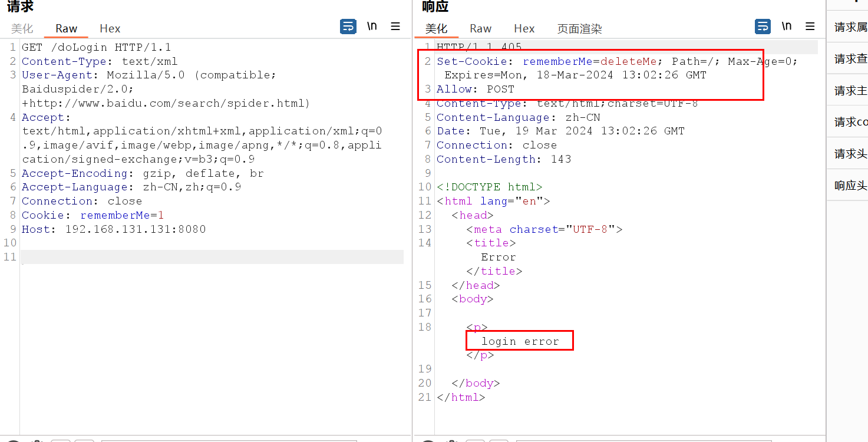The height and width of the screenshot is (442, 868).
Task: Open the 页面渲染 render tab
Action: point(580,28)
